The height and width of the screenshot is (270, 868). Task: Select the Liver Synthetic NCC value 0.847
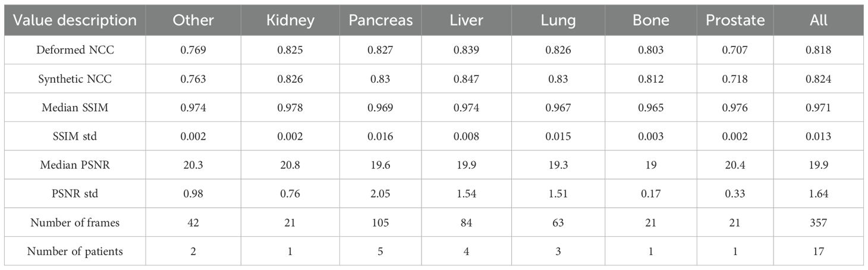coord(467,80)
